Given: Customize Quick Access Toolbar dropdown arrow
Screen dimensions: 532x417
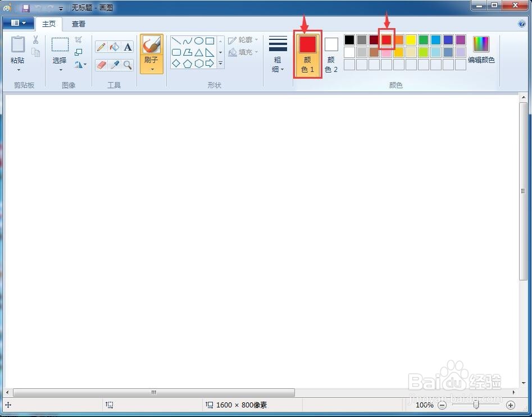Looking at the screenshot, I should (x=61, y=8).
